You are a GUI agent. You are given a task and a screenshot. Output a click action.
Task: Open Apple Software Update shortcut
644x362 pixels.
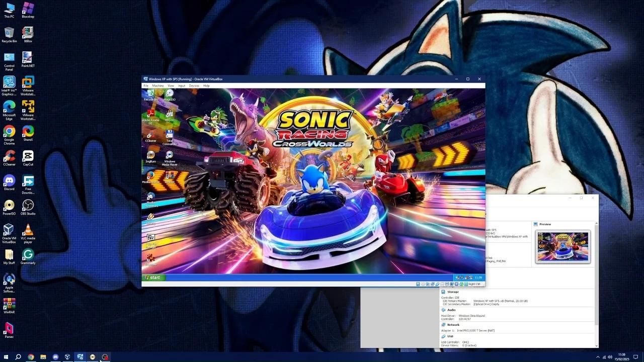pos(9,283)
